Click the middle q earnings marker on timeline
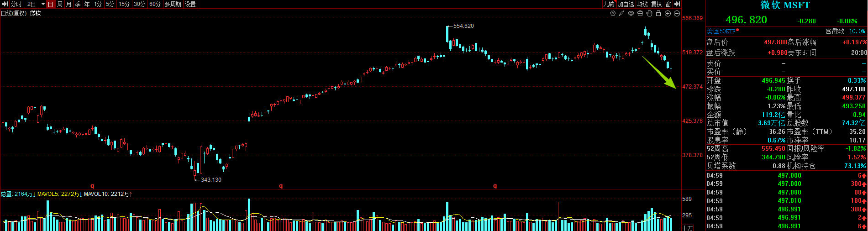 pos(281,186)
